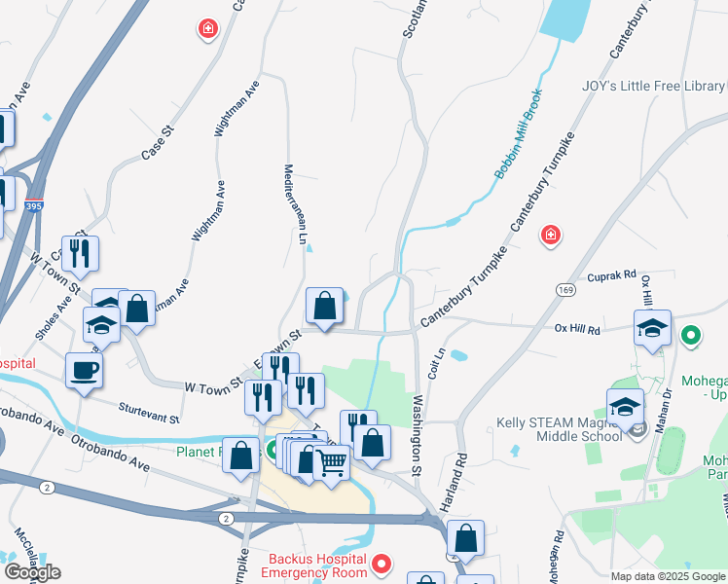This screenshot has width=728, height=584.
Task: Click the Kelly STEAM Magnet Middle School label
Action: (x=560, y=430)
